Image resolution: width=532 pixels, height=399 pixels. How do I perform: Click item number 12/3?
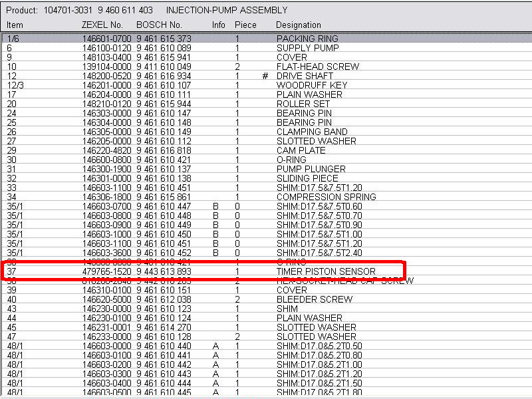pos(15,85)
